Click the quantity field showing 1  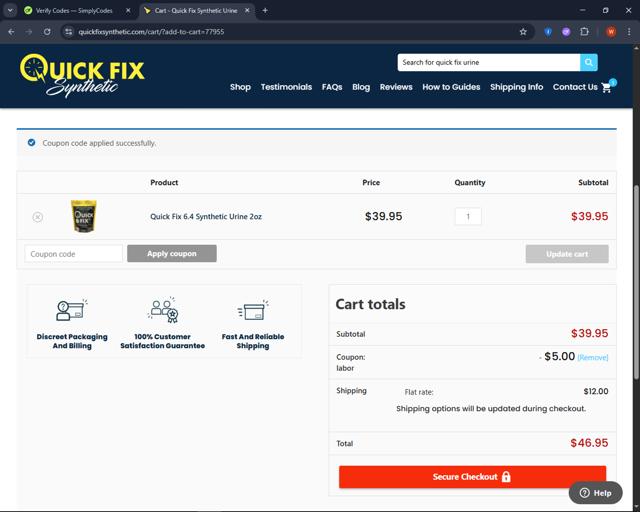468,216
